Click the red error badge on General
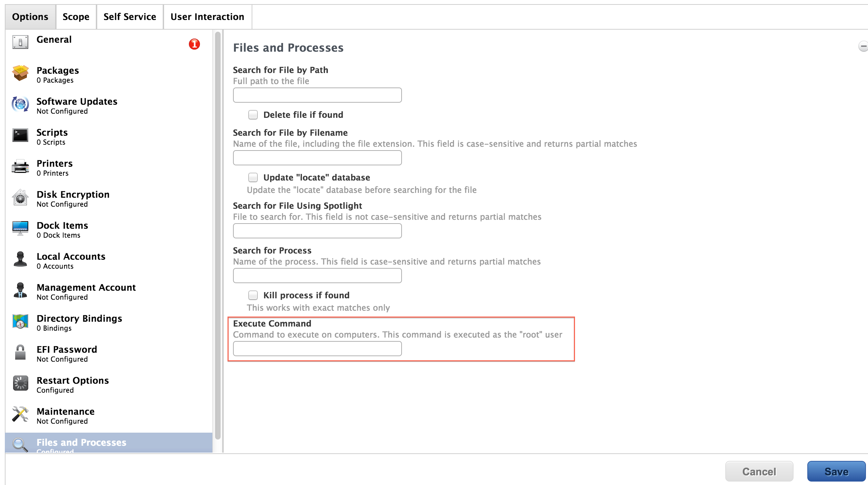This screenshot has width=868, height=485. (x=194, y=44)
